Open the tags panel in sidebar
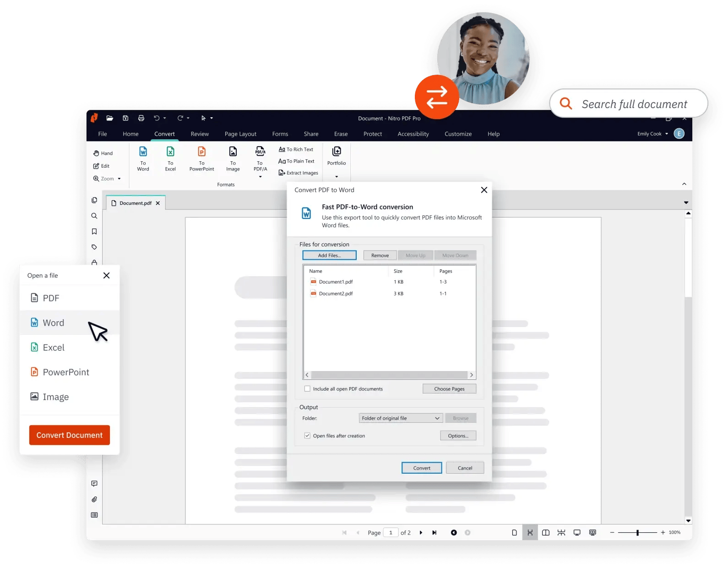This screenshot has height=568, width=728. (94, 247)
